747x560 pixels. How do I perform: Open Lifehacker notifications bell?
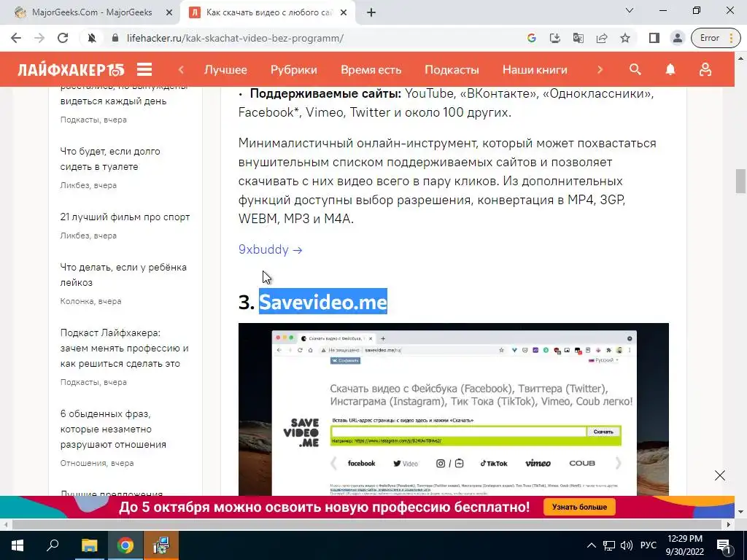670,69
